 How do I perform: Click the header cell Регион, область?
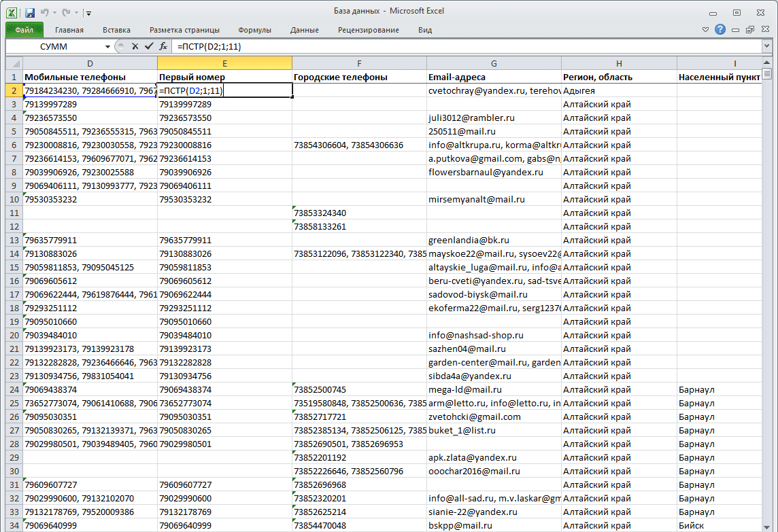click(x=619, y=77)
